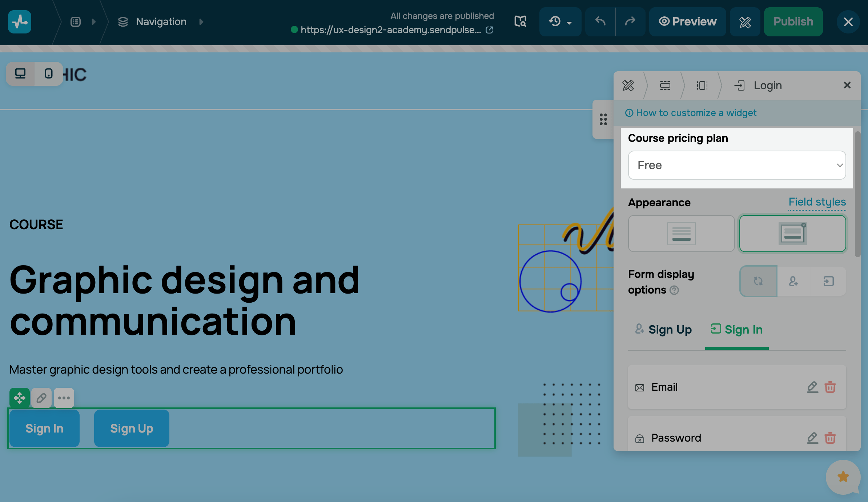Switch to mobile device view
The image size is (868, 502).
tap(48, 74)
